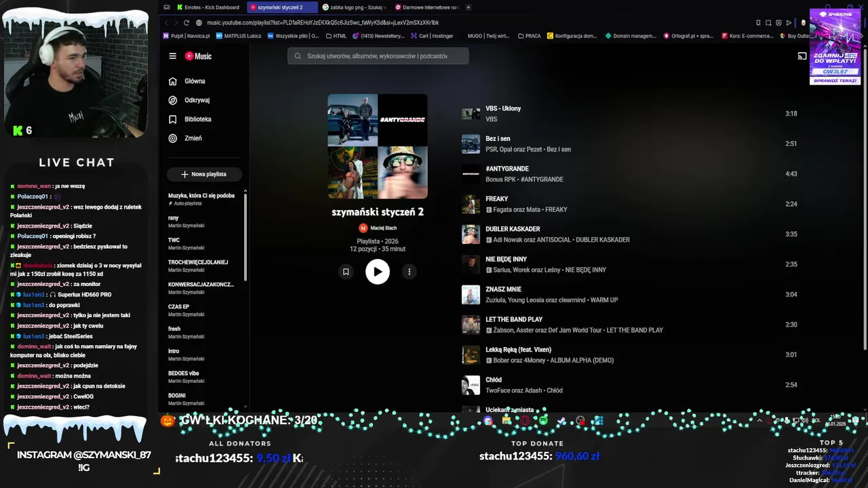Open 'Cart | Hostinger' bookmark
Viewport: 868px width, 488px height.
click(432, 36)
